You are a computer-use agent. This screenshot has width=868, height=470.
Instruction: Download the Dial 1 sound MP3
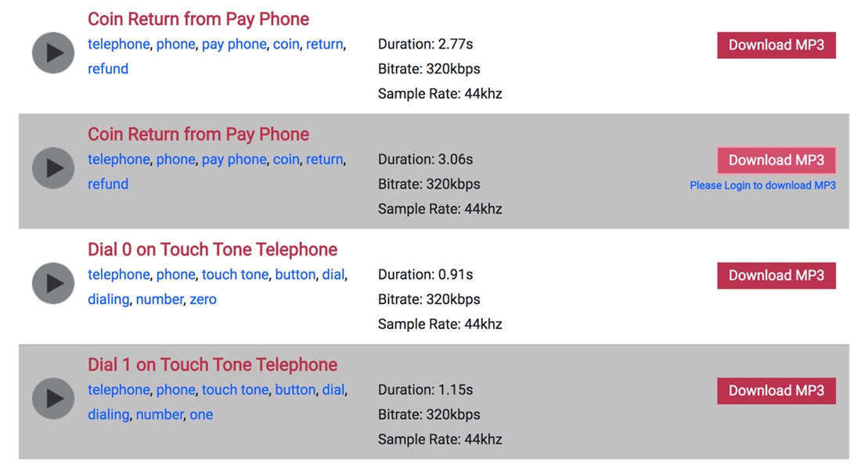click(776, 391)
